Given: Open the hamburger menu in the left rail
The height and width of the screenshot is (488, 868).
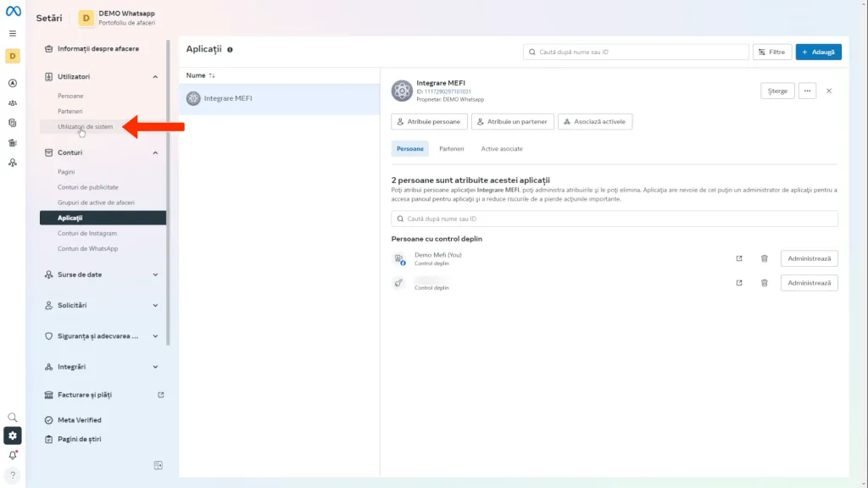Looking at the screenshot, I should click(x=13, y=33).
